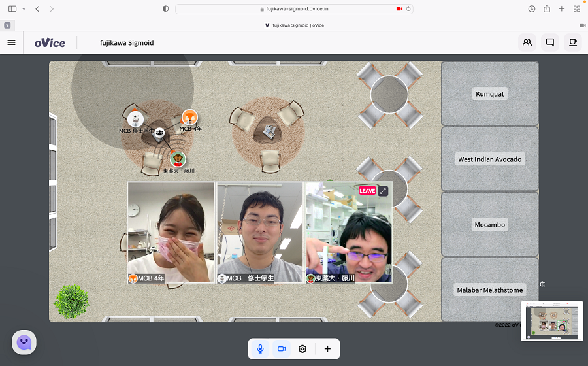Enter the Kumquat room

490,93
